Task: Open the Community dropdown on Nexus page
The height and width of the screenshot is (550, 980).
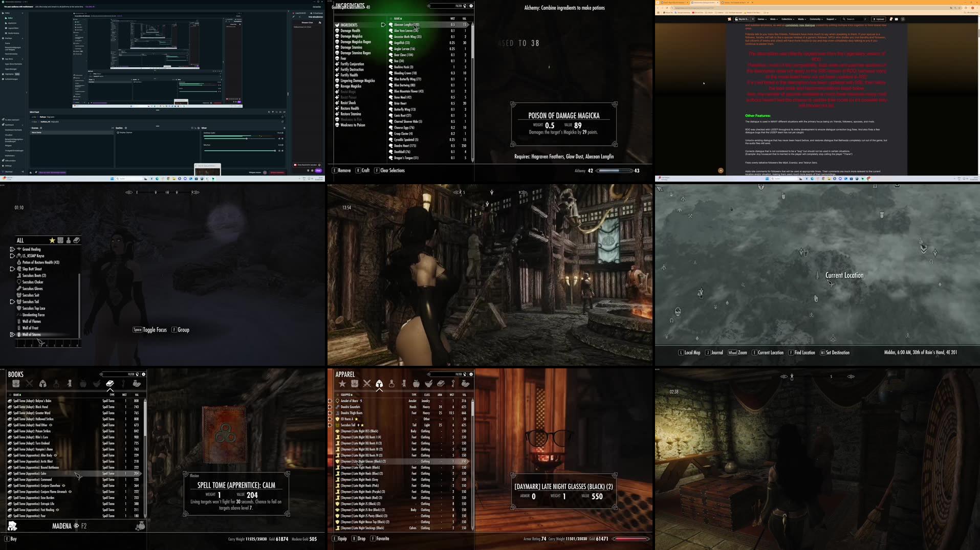Action: (816, 19)
